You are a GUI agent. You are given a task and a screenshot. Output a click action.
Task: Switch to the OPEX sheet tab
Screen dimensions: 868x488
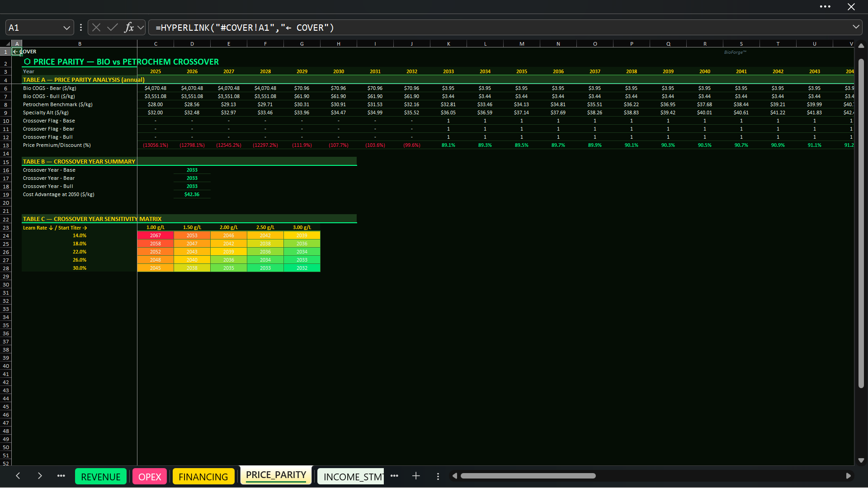(x=150, y=477)
